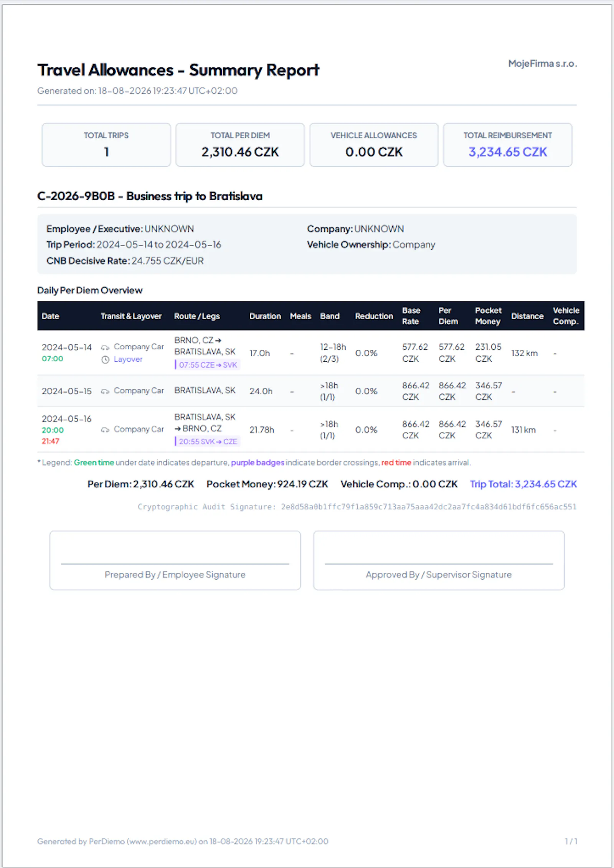Viewport: 614px width, 868px height.
Task: Click the green 20:00 departure time
Action: tap(53, 430)
